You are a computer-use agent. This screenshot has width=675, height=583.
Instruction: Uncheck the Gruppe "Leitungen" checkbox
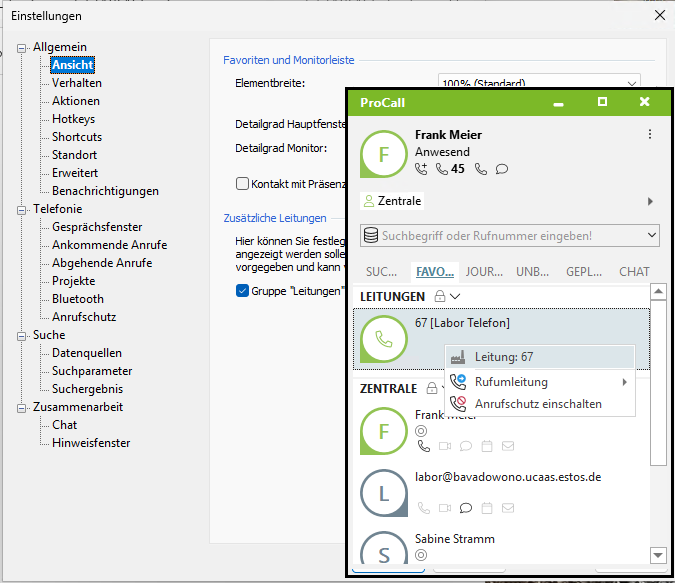pyautogui.click(x=242, y=291)
